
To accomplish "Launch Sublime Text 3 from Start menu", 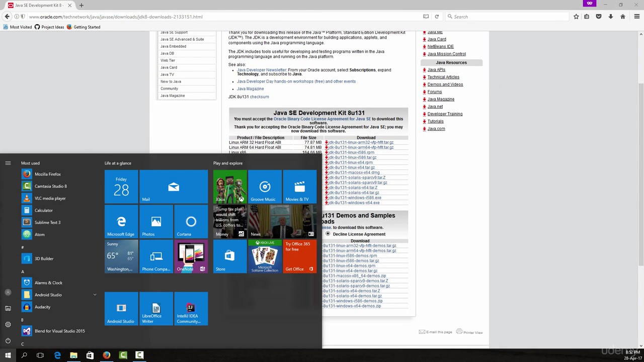I will tap(47, 222).
